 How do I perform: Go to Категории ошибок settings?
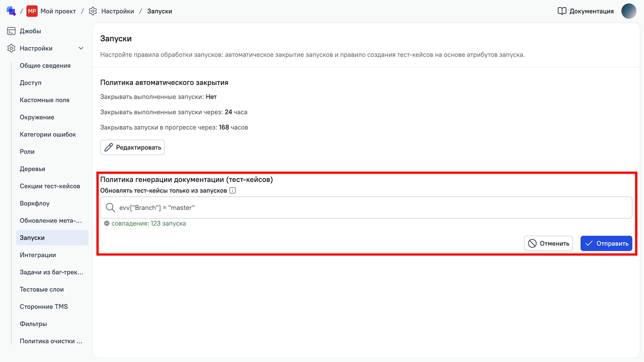48,135
